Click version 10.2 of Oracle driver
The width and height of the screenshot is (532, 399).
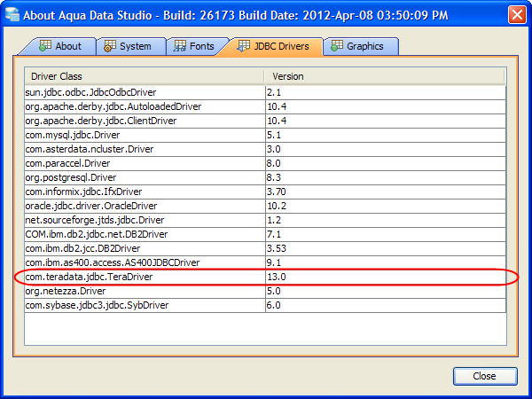(386, 206)
